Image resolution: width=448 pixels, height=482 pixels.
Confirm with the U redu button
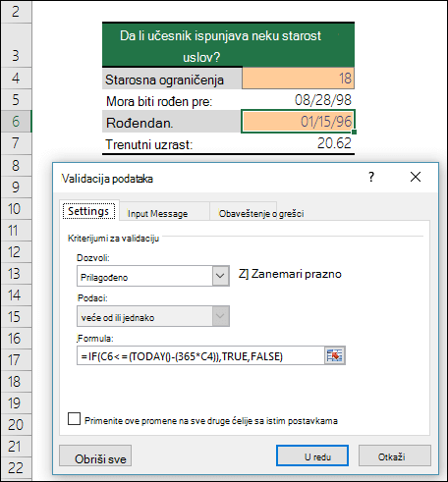click(x=312, y=455)
